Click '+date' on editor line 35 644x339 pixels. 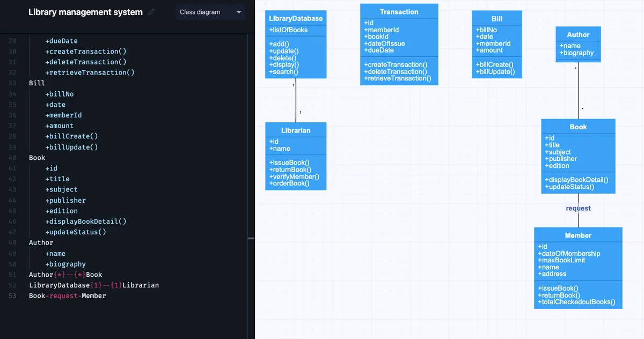pos(55,105)
